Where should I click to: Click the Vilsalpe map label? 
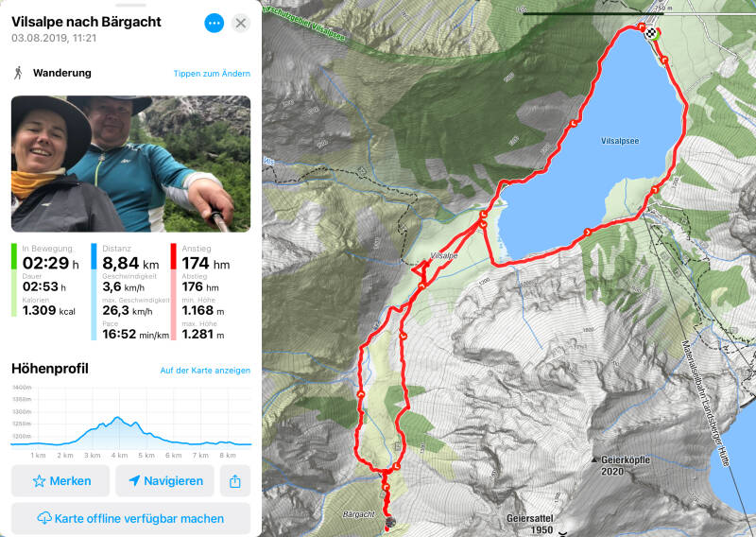coord(443,255)
